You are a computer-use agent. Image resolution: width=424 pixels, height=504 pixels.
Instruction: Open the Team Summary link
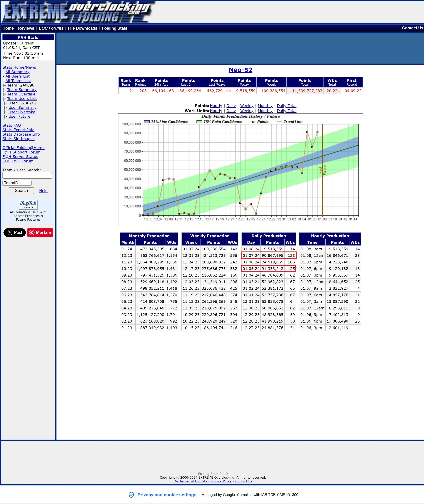point(22,90)
